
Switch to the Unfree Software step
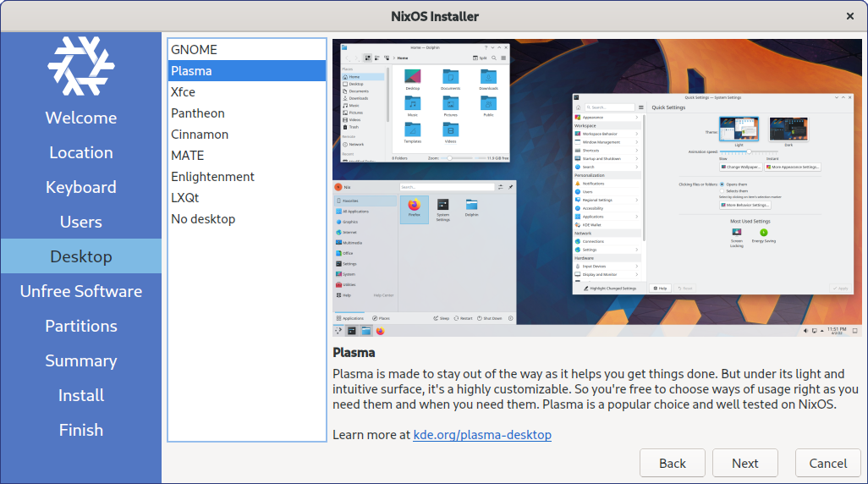coord(81,291)
